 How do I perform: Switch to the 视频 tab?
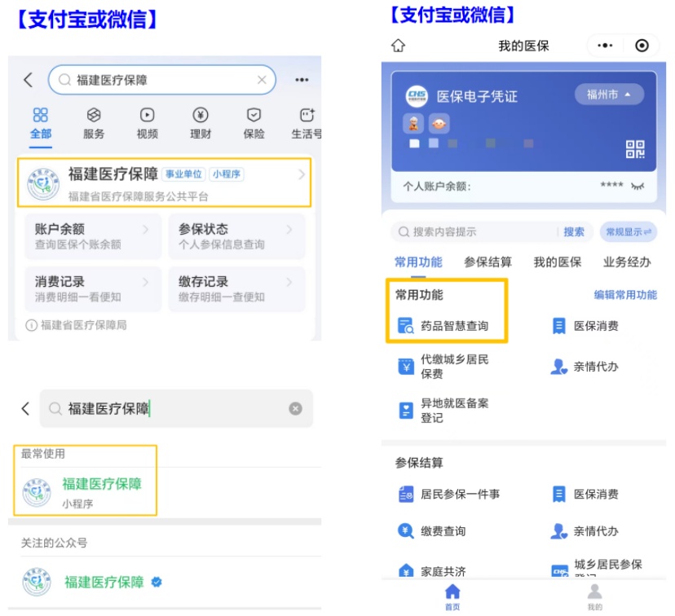(148, 124)
